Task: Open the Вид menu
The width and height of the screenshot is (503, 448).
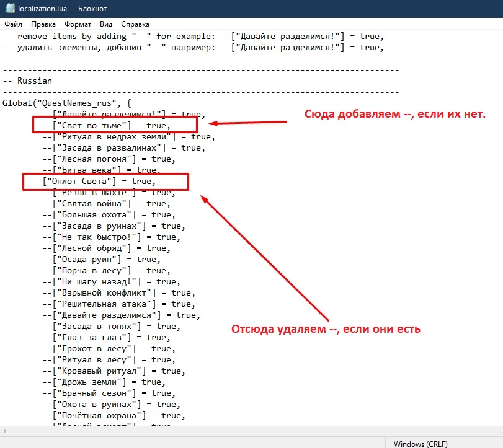Action: (x=106, y=24)
